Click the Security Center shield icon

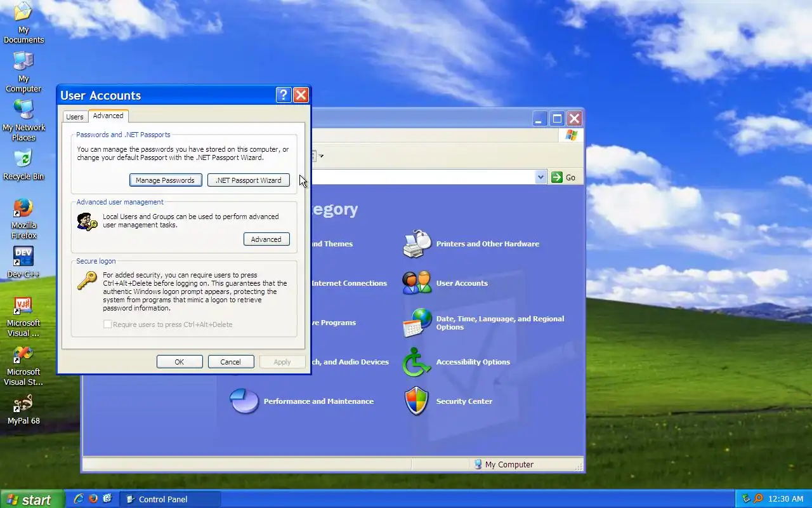click(x=417, y=401)
